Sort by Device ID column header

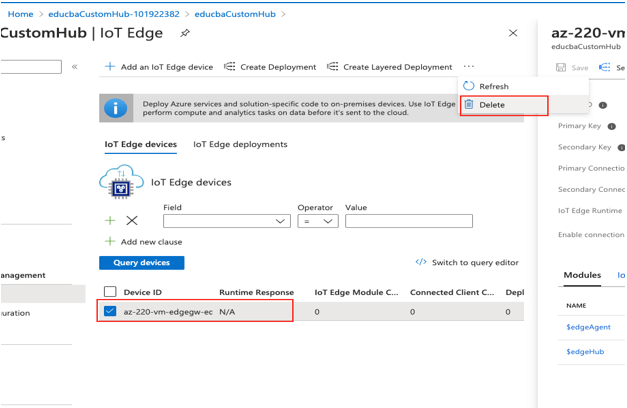click(x=143, y=292)
